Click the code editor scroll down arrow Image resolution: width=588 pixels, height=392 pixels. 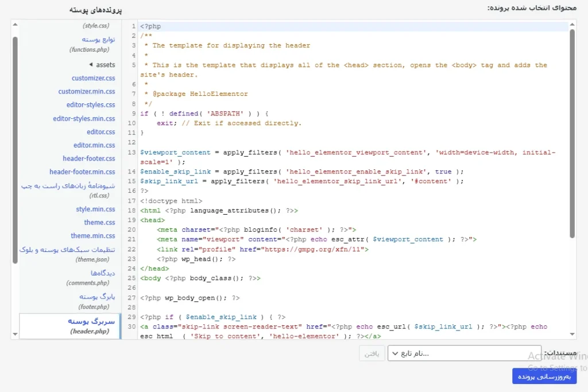572,334
